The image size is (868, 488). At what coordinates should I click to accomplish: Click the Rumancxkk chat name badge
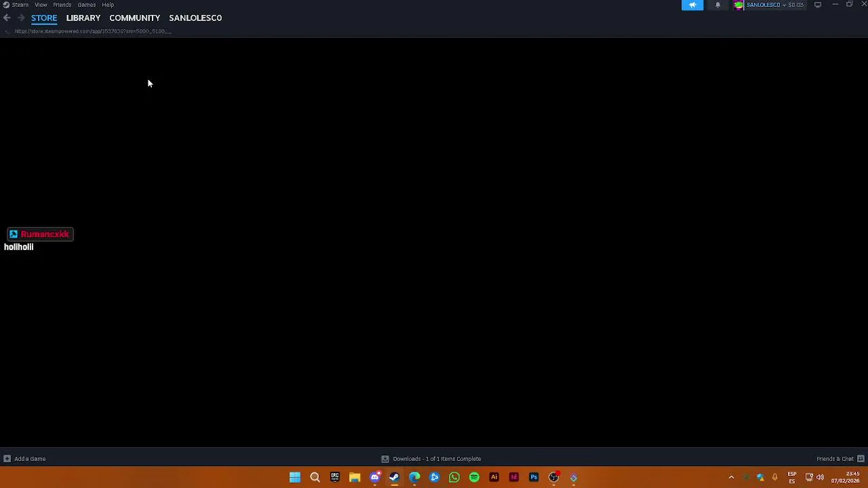point(40,235)
